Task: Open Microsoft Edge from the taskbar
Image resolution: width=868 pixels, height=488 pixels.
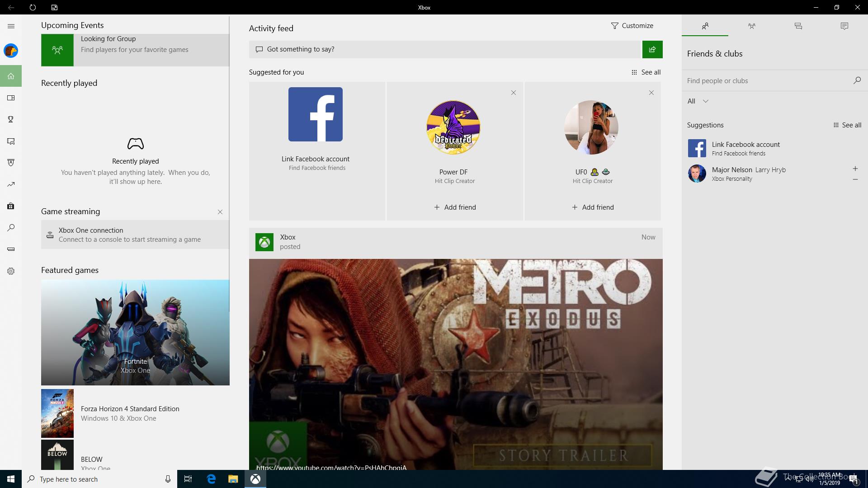Action: pos(211,479)
